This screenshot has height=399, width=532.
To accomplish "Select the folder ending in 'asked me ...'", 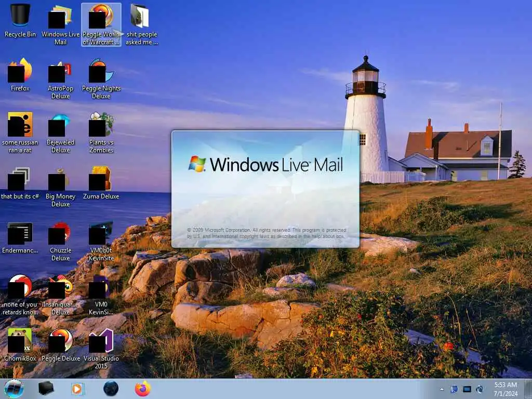I will point(141,24).
